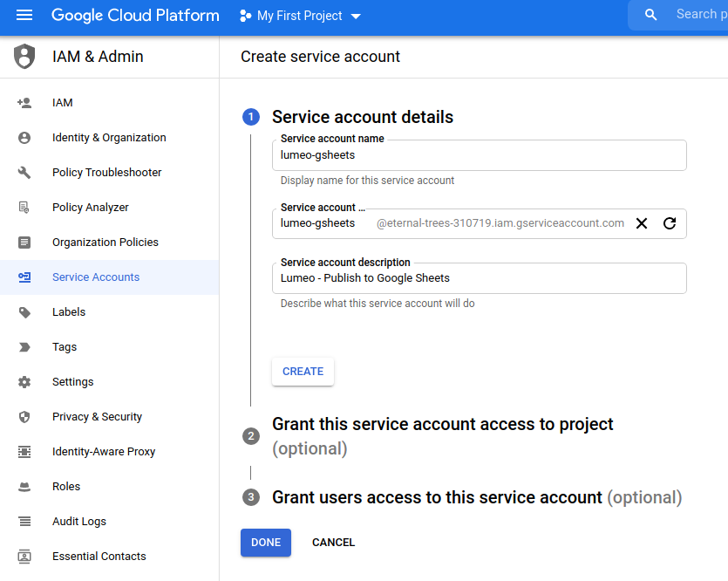Viewport: 728px width, 581px height.
Task: Click the CANCEL button
Action: coord(333,543)
